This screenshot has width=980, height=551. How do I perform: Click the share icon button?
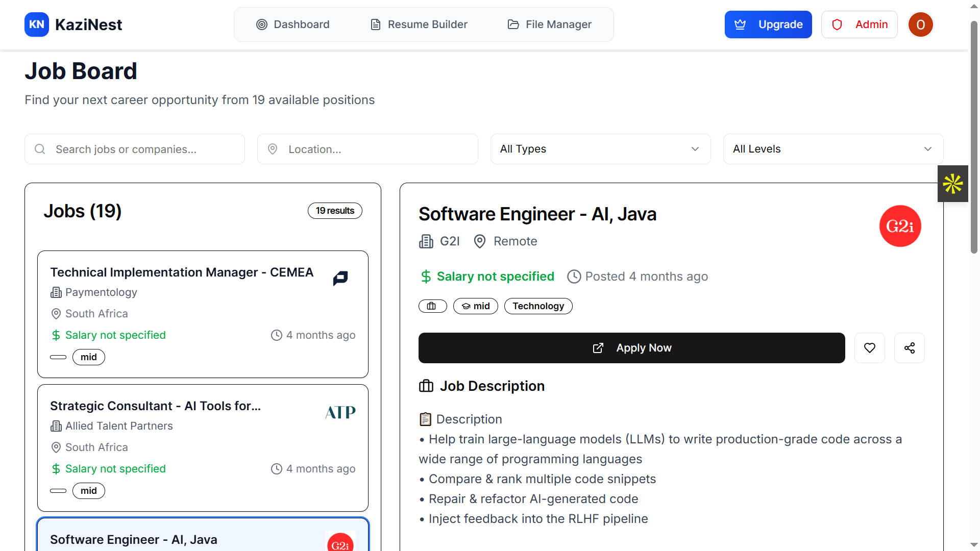tap(909, 348)
